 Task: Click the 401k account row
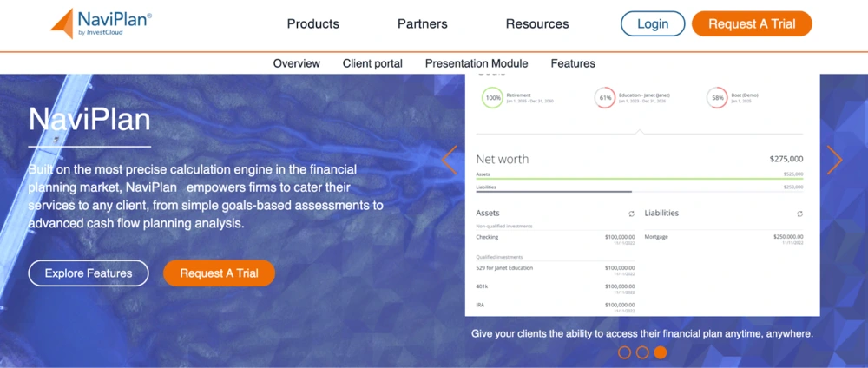[556, 289]
